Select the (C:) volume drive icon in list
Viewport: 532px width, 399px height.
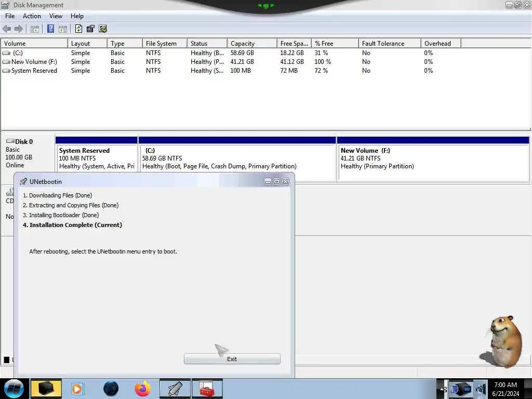coord(6,53)
